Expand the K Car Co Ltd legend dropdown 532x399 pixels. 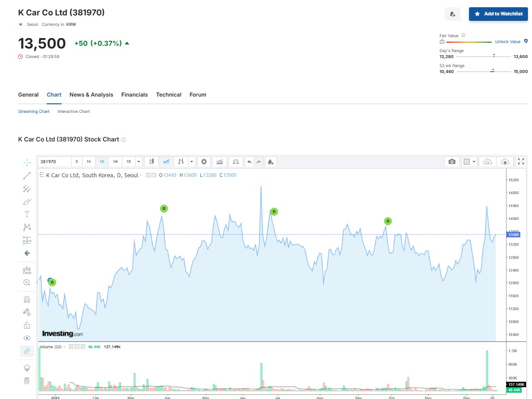[x=141, y=175]
